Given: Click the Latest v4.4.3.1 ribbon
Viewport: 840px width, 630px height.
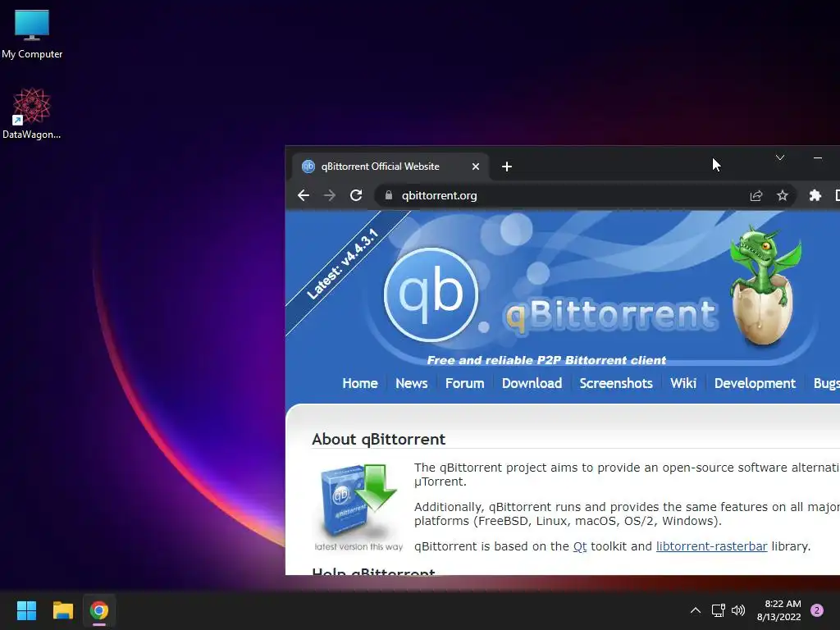Looking at the screenshot, I should click(x=343, y=264).
